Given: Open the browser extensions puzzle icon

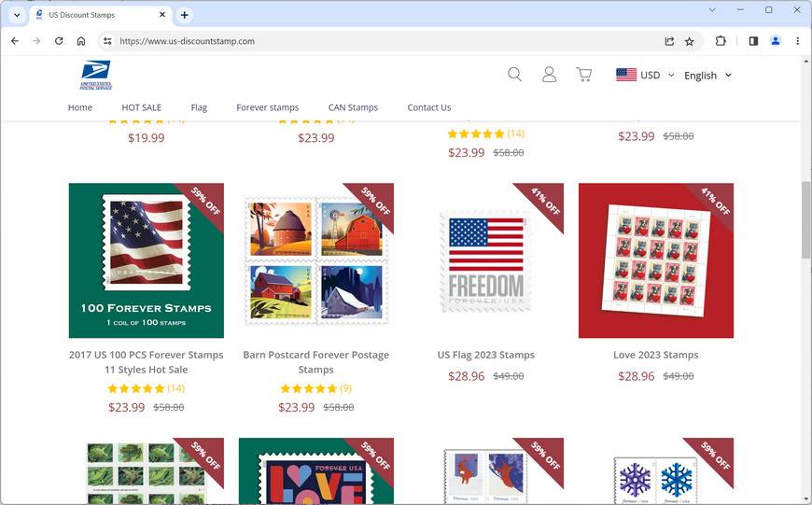Looking at the screenshot, I should tap(721, 41).
